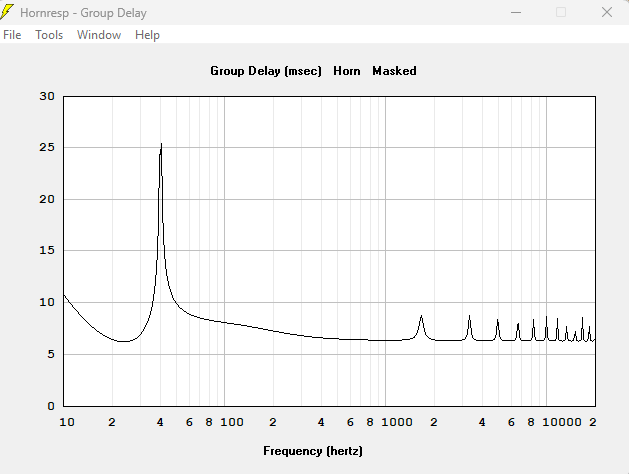The image size is (629, 474).
Task: Click the window title Hornresp - Group Delay
Action: pos(83,13)
